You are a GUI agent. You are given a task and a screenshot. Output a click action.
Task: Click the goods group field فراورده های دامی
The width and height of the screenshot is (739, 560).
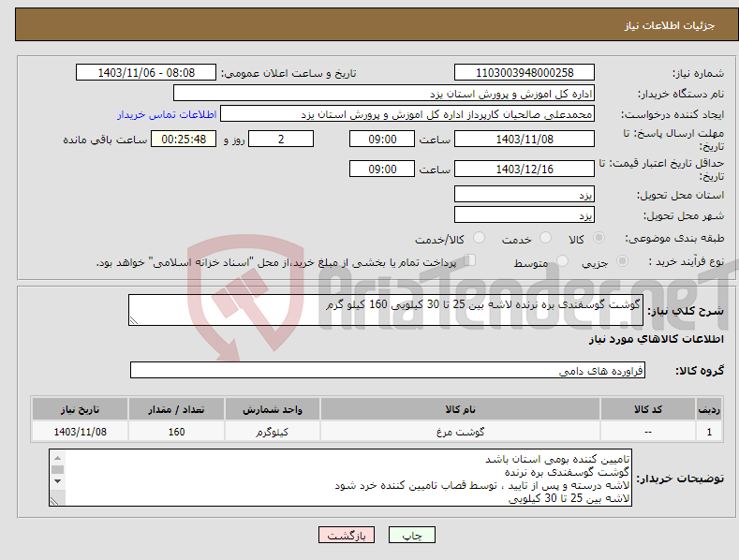coord(388,371)
